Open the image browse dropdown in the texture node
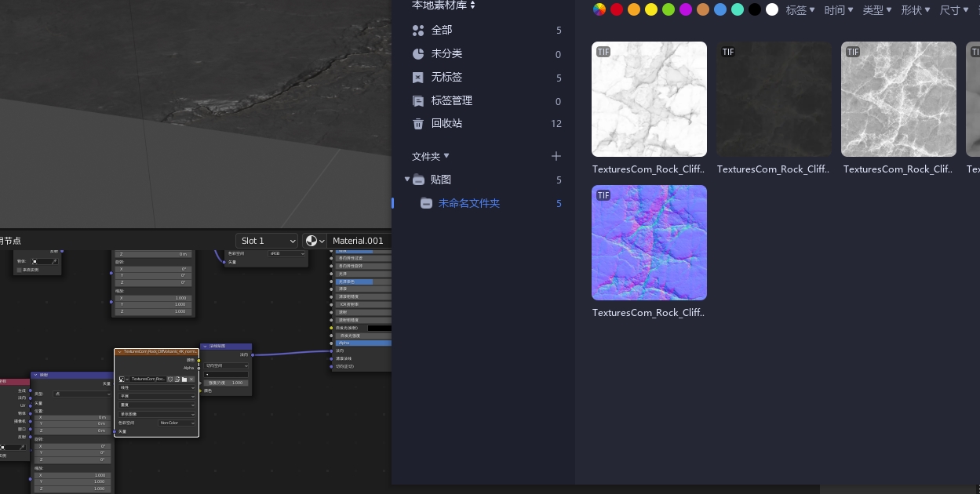 coord(123,379)
